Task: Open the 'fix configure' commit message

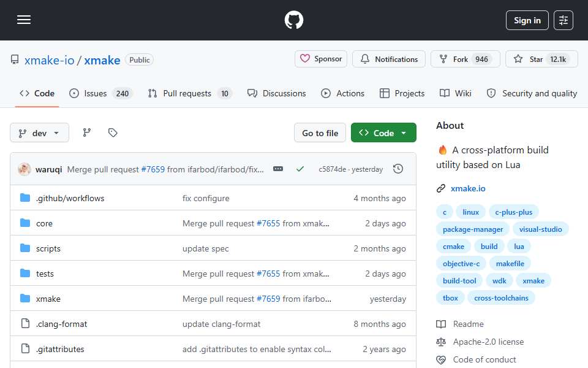Action: [x=206, y=198]
